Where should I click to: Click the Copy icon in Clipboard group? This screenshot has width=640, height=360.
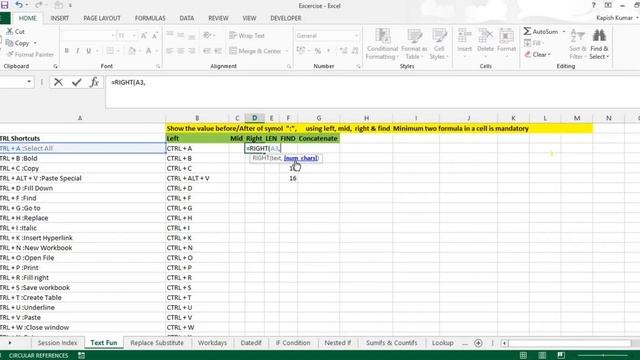pyautogui.click(x=10, y=42)
